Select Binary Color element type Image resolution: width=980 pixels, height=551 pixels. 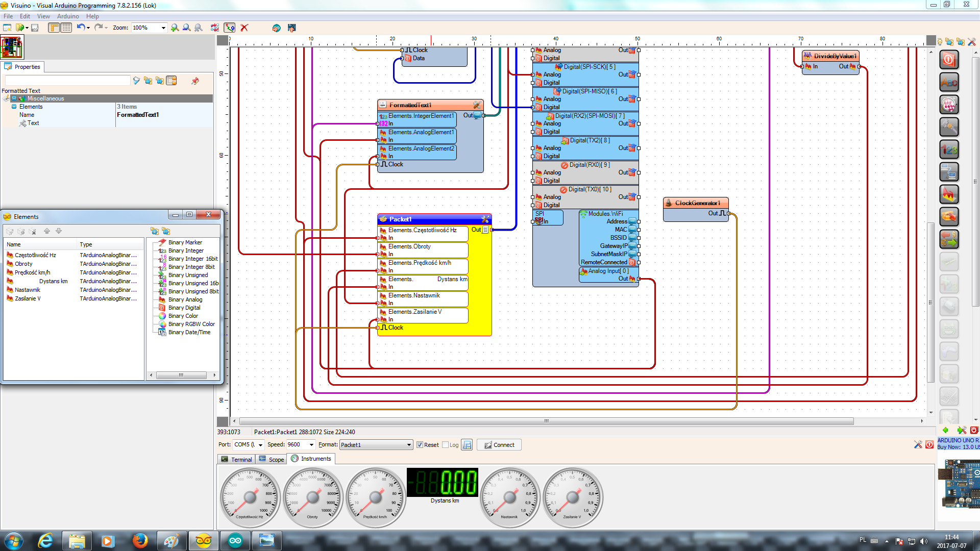coord(183,316)
